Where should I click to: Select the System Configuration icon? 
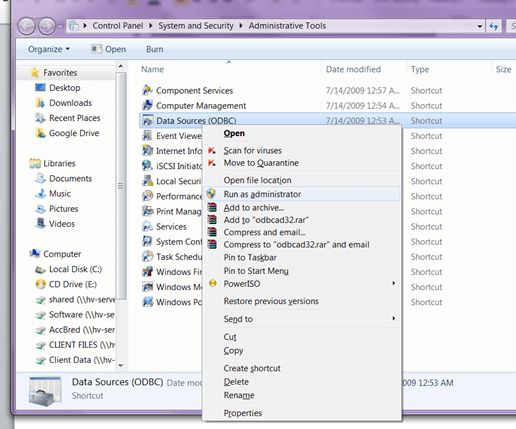(147, 241)
